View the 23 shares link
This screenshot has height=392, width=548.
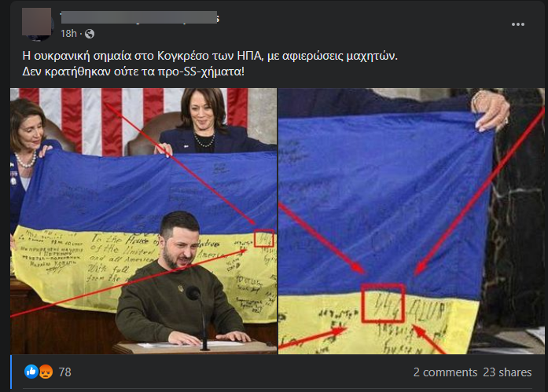tap(507, 372)
